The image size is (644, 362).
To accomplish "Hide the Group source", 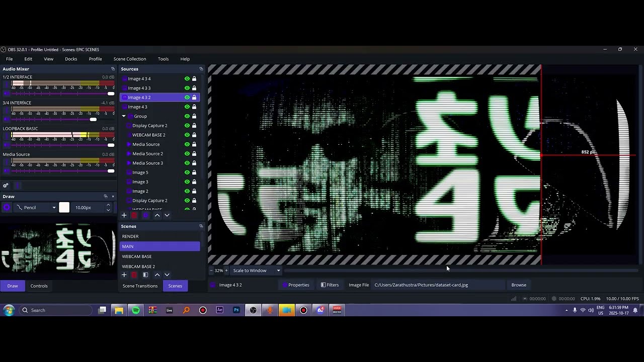I will click(187, 116).
